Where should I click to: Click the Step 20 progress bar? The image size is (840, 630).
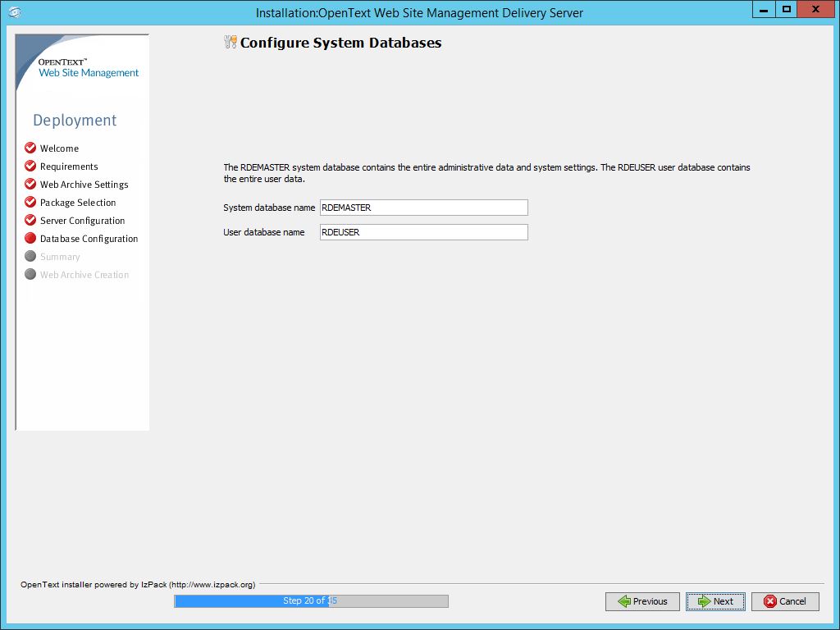311,601
